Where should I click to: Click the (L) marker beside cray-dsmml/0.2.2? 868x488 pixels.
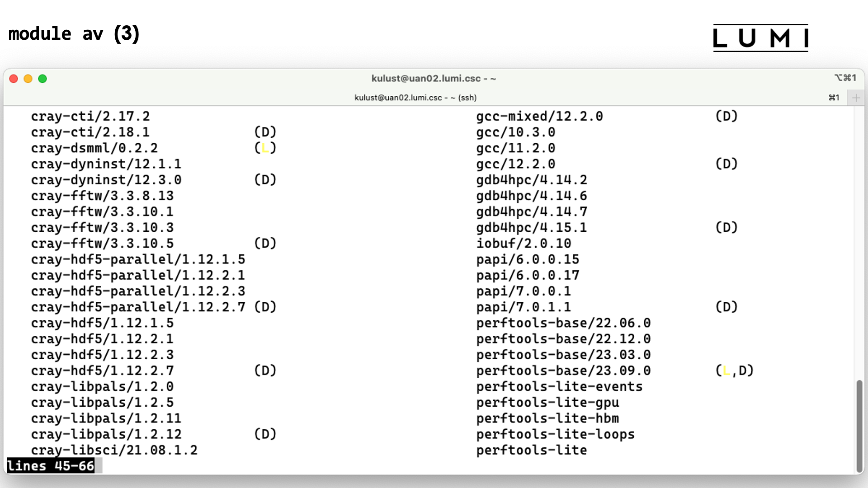265,148
